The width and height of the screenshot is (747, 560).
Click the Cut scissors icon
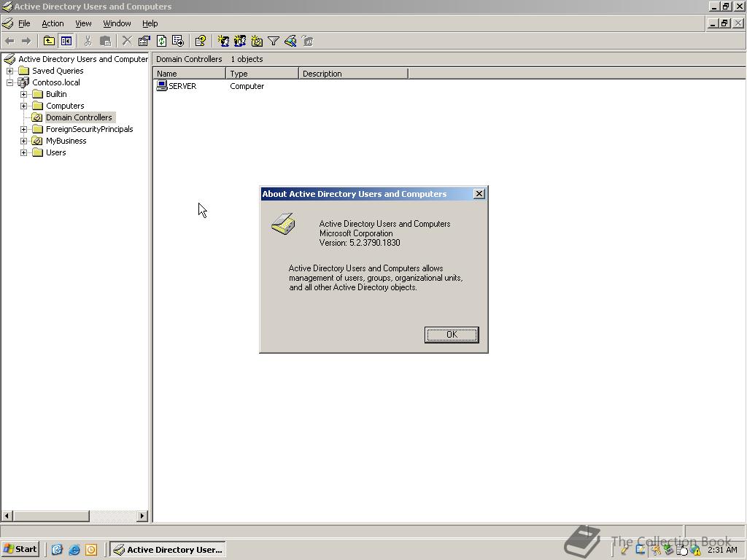[88, 42]
